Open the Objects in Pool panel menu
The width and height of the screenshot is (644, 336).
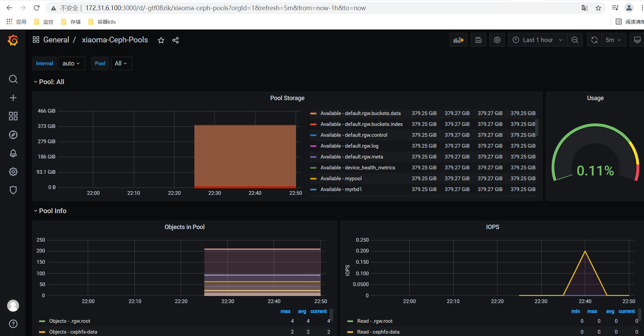pos(184,227)
